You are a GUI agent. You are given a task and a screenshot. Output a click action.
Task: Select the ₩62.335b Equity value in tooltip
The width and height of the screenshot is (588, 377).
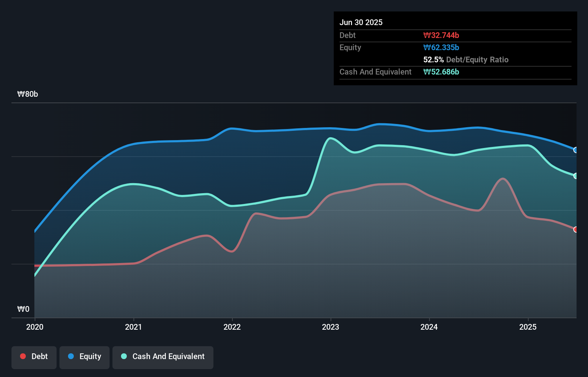pyautogui.click(x=440, y=47)
